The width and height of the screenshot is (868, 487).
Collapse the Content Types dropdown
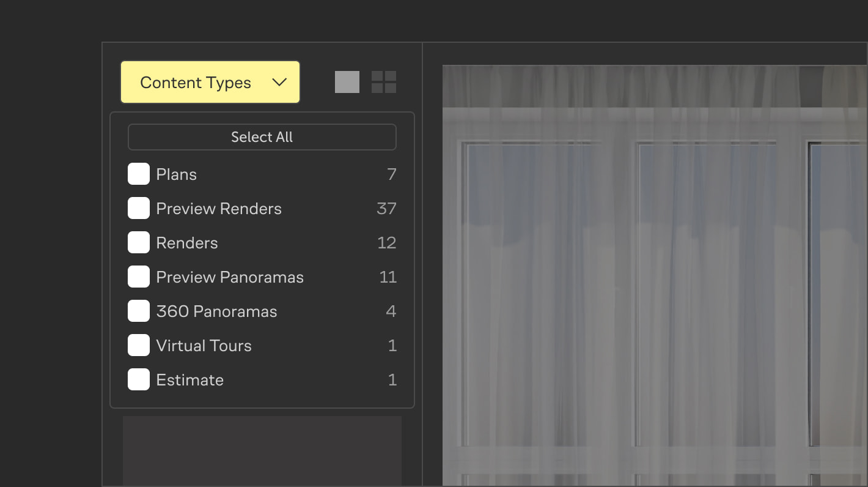(210, 81)
